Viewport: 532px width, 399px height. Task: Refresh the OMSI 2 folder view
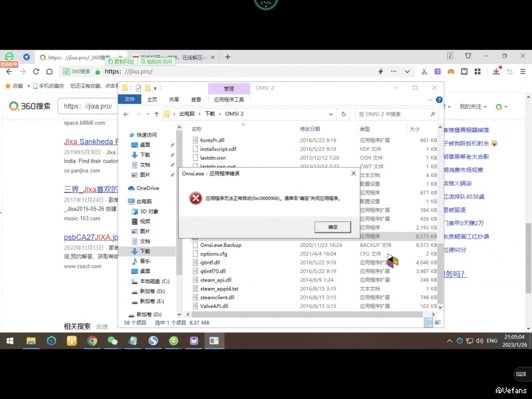click(343, 114)
